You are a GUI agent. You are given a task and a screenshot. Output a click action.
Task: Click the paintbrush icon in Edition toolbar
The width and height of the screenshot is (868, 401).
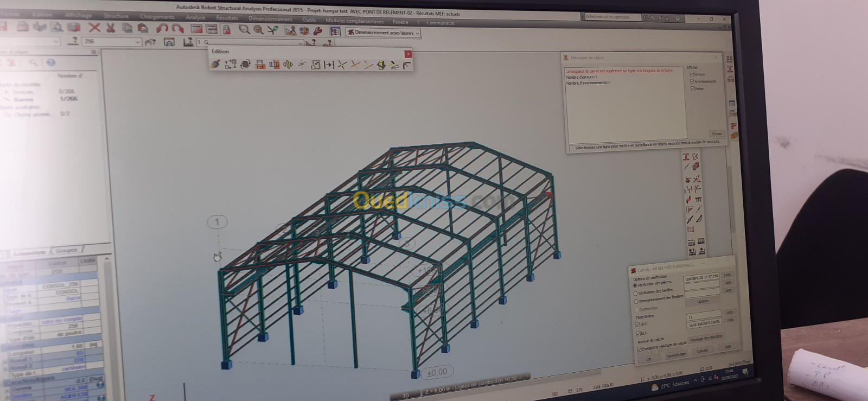tap(215, 64)
